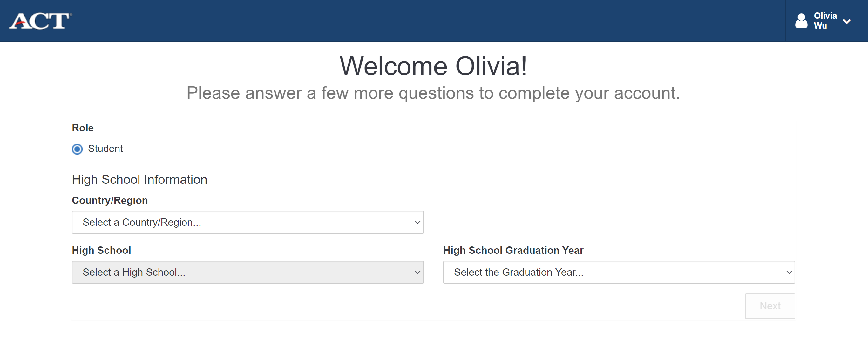Screen dimensions: 868x360
Task: Click the High School dropdown arrow
Action: [x=417, y=272]
